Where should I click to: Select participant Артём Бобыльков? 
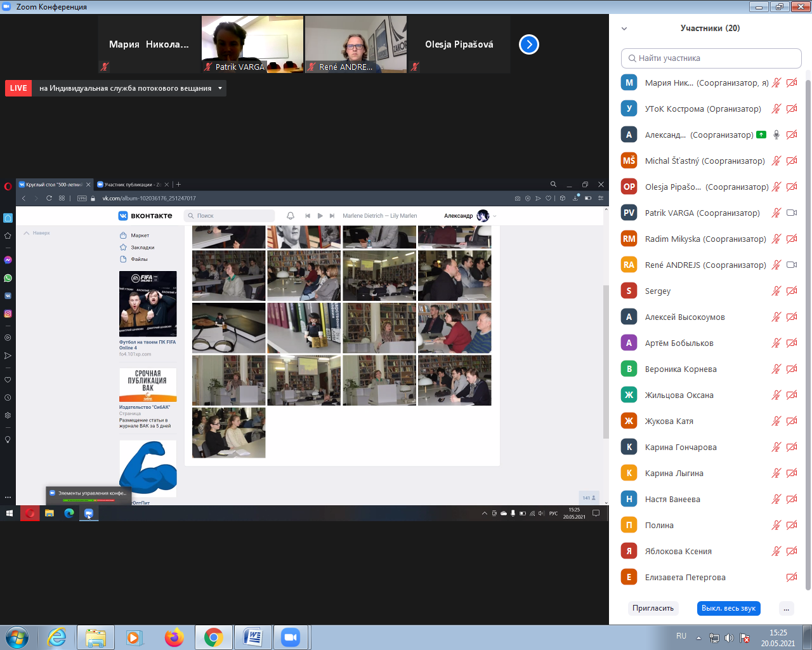click(x=710, y=343)
